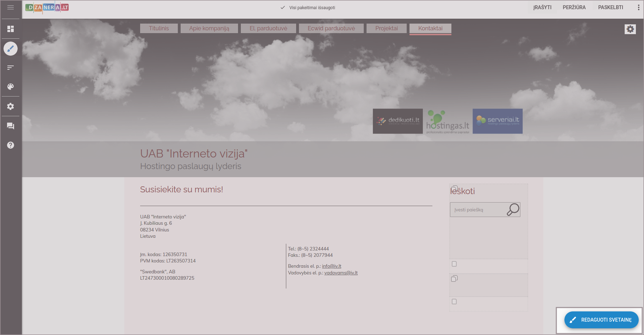Go to the Projektai menu item

386,28
